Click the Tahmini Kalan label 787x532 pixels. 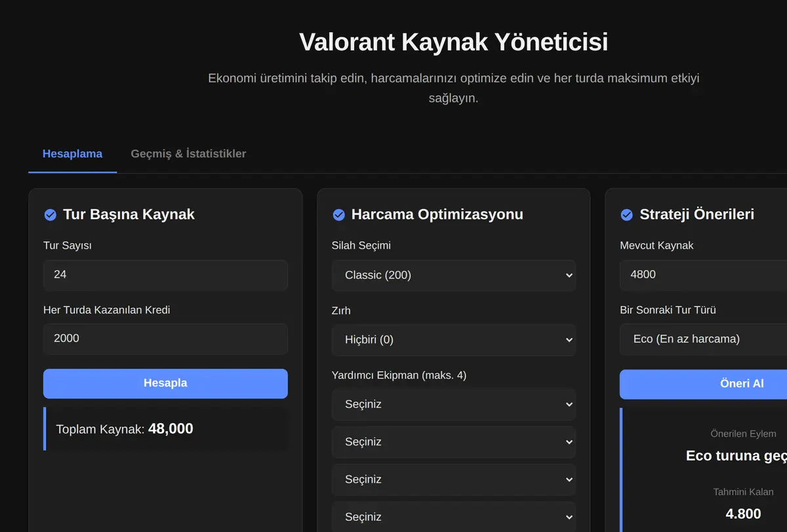[743, 491]
